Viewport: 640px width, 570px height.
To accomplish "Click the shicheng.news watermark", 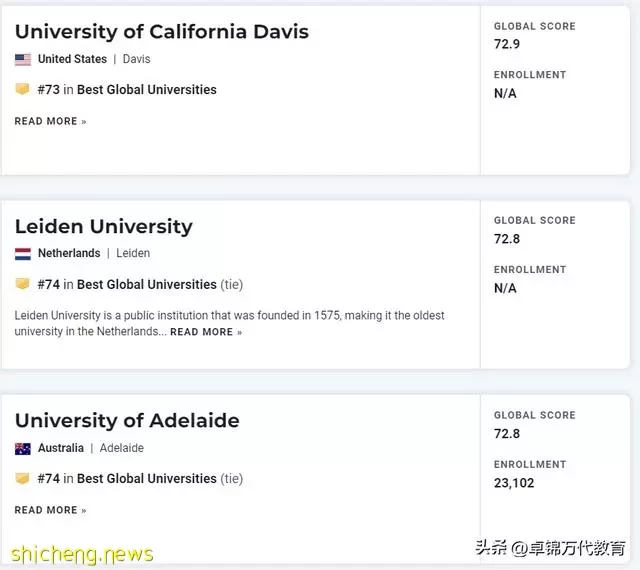I will [82, 554].
